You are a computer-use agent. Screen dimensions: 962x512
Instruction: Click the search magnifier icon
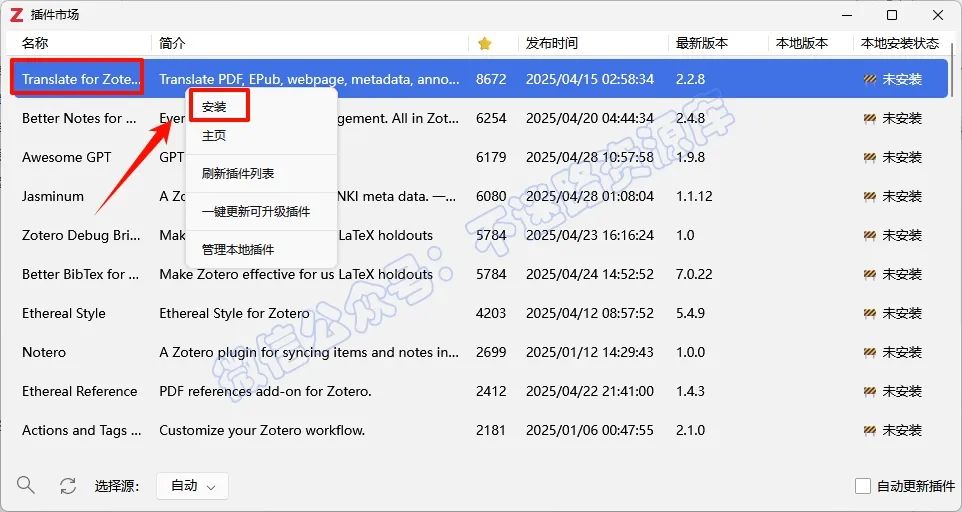[x=26, y=485]
